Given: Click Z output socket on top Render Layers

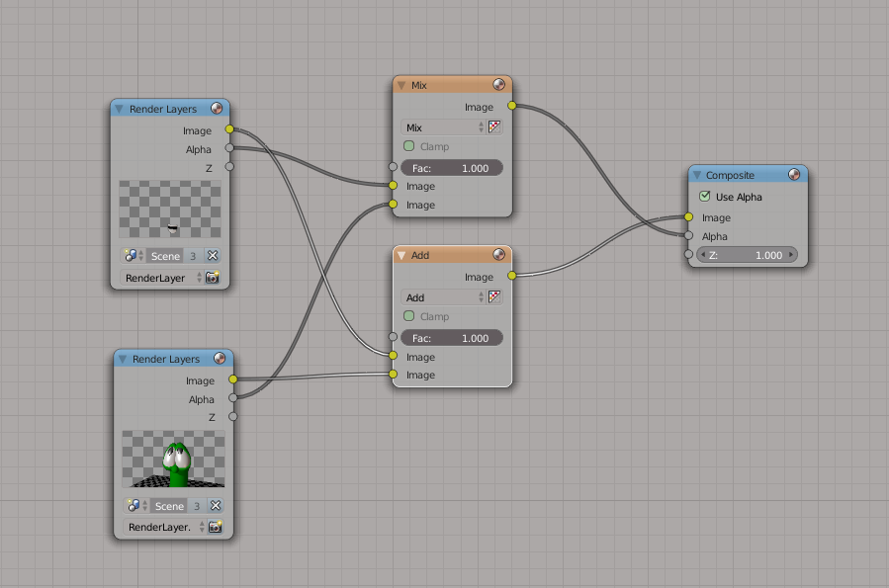Looking at the screenshot, I should 229,167.
